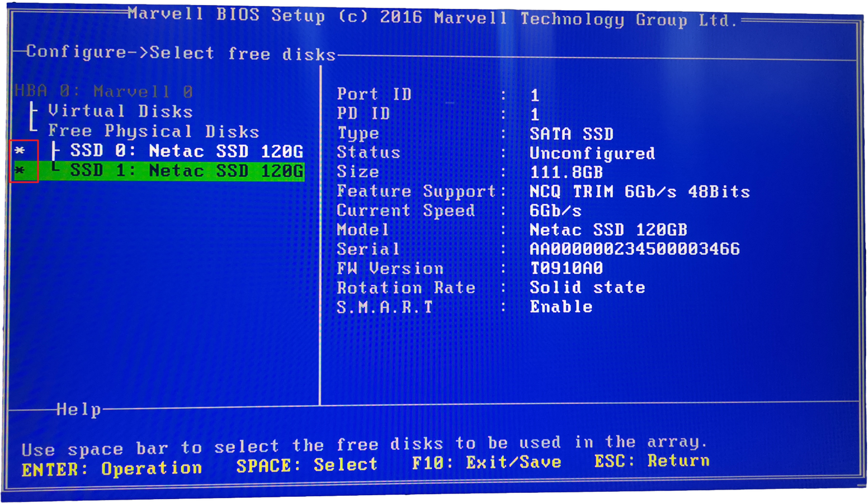Select the Free Physical Disks tree entry
The height and width of the screenshot is (503, 868).
click(x=154, y=131)
